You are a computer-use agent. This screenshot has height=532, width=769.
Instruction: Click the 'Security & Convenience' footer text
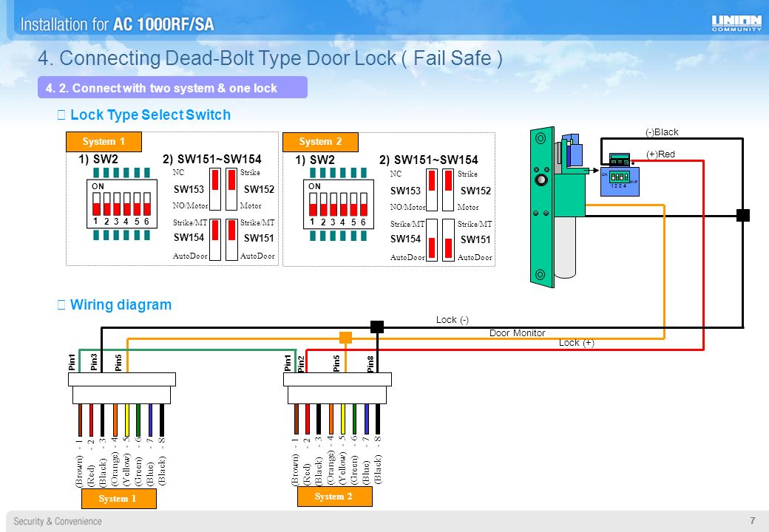[x=58, y=521]
